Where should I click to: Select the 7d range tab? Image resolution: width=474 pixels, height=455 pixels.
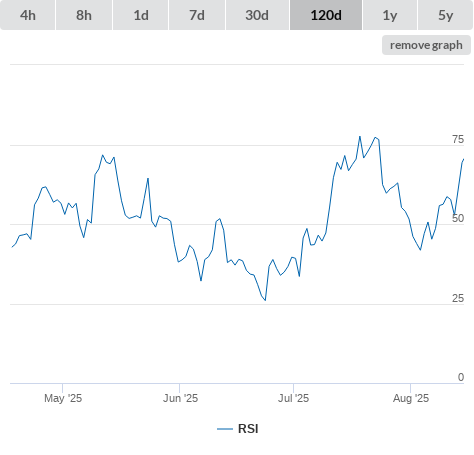(197, 15)
